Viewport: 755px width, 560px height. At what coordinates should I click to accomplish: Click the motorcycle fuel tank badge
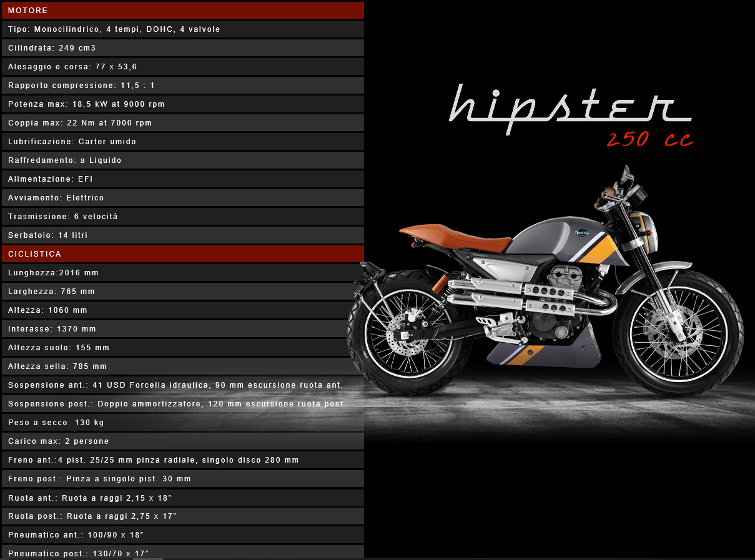[x=582, y=232]
